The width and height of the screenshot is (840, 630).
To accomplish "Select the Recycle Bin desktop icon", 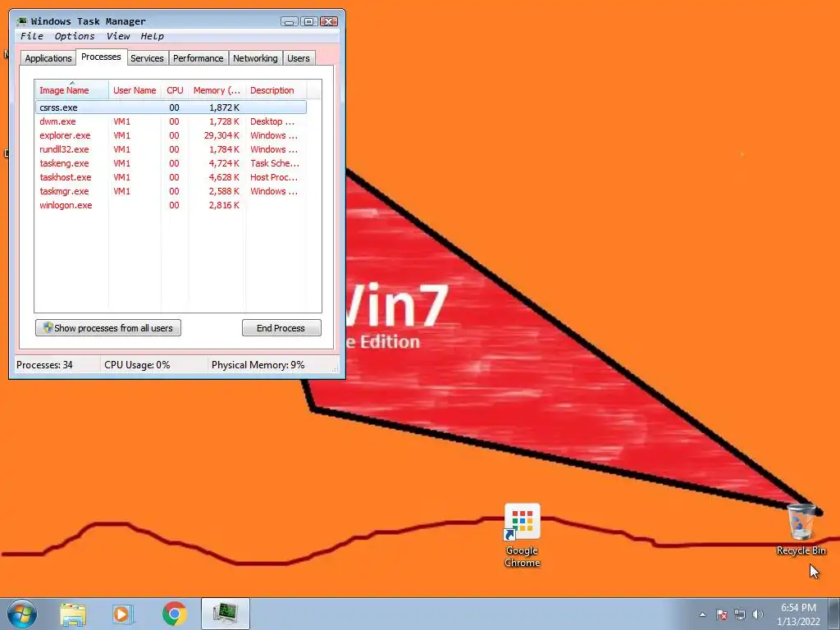I will pyautogui.click(x=801, y=529).
